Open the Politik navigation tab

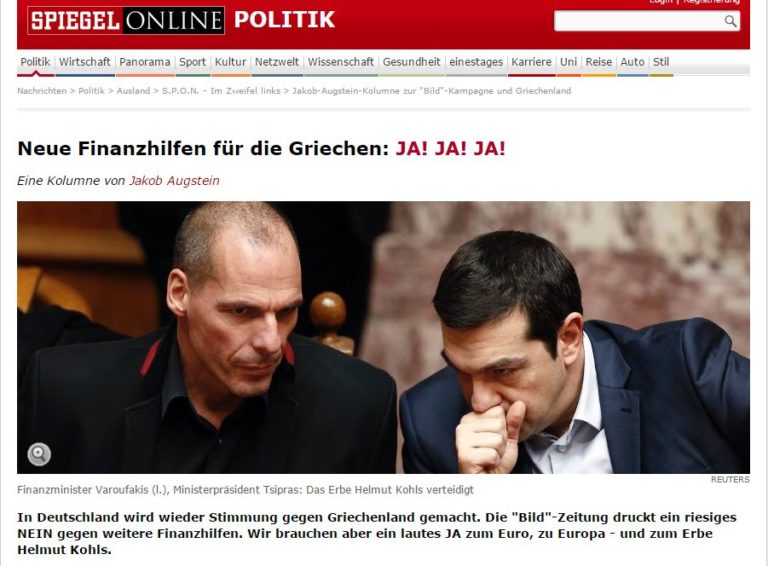[x=35, y=62]
